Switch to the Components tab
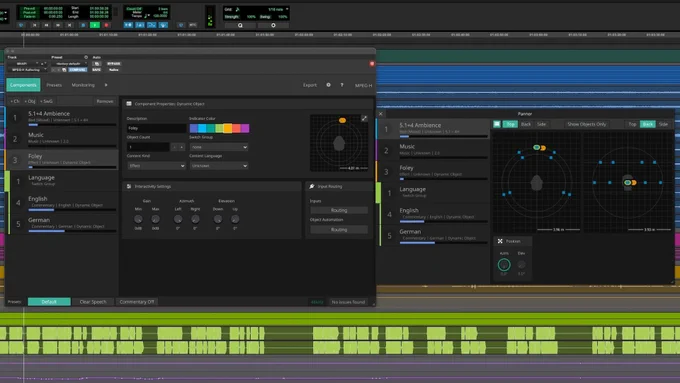 pyautogui.click(x=23, y=85)
